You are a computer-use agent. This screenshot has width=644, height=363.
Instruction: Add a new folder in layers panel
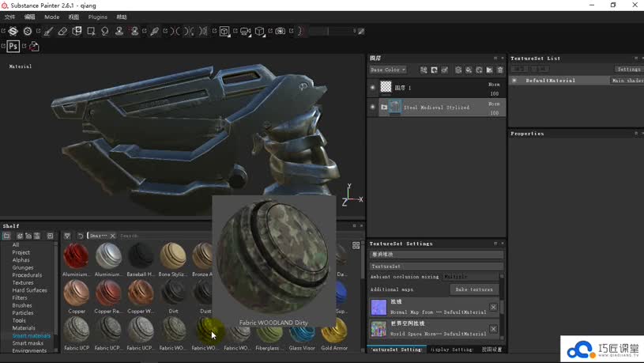[x=490, y=70]
